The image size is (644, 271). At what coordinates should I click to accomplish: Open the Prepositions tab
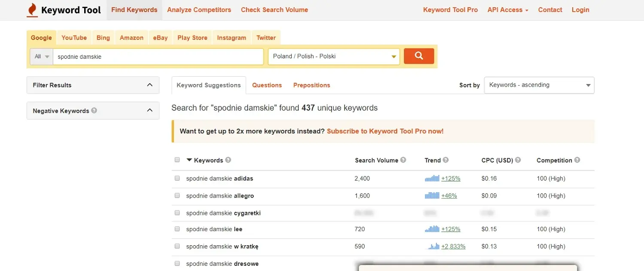(312, 85)
